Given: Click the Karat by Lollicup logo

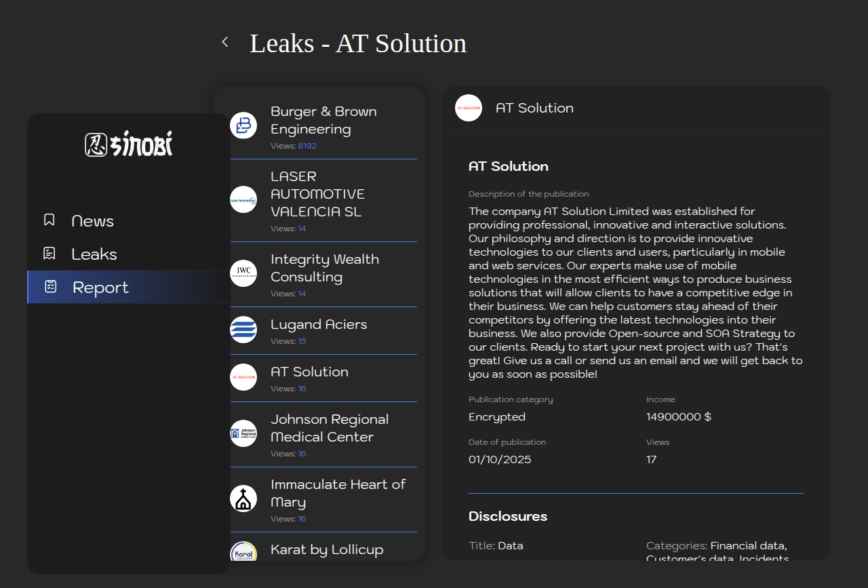Looking at the screenshot, I should point(243,553).
